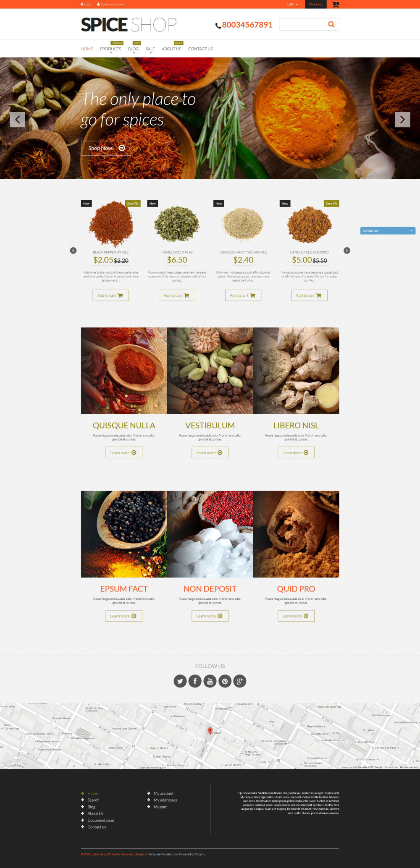Show next products with carousel right arrow
The height and width of the screenshot is (868, 420).
[347, 251]
